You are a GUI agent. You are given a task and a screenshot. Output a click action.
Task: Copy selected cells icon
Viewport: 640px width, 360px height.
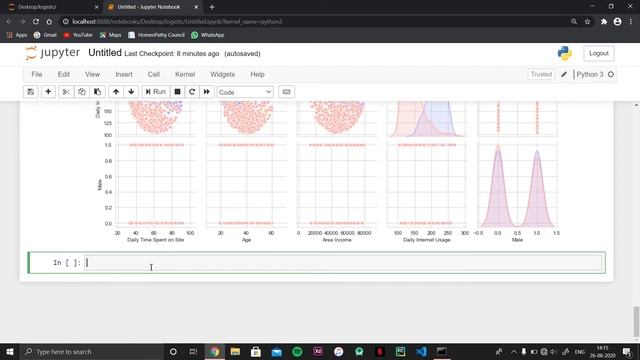pyautogui.click(x=82, y=92)
